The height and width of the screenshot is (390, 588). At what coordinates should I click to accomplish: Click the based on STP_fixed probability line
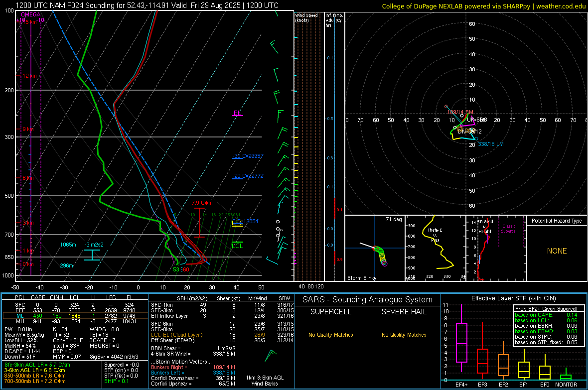(546, 342)
